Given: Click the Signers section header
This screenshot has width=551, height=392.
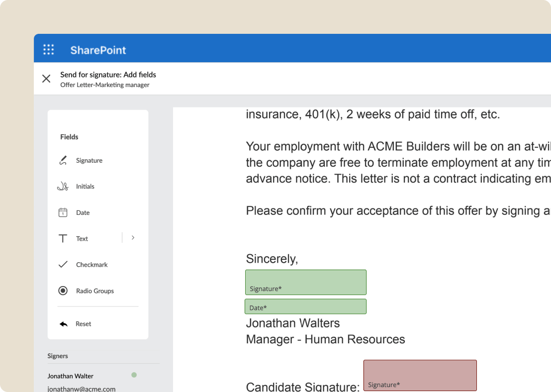Looking at the screenshot, I should coord(58,356).
